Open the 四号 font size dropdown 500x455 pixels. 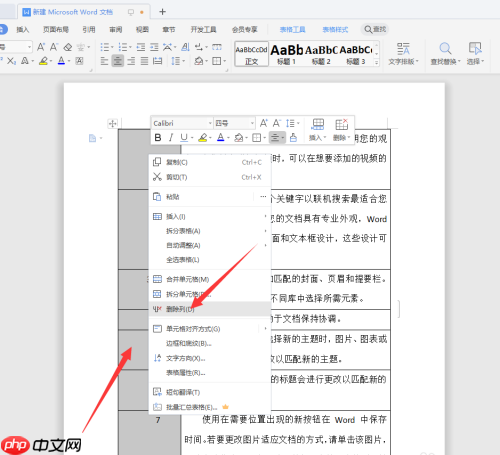(x=252, y=123)
